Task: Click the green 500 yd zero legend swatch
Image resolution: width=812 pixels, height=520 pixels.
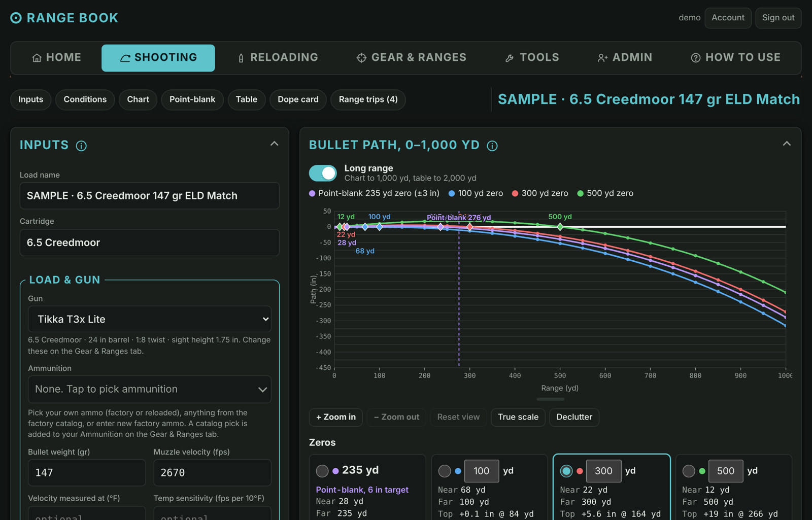Action: (x=580, y=193)
